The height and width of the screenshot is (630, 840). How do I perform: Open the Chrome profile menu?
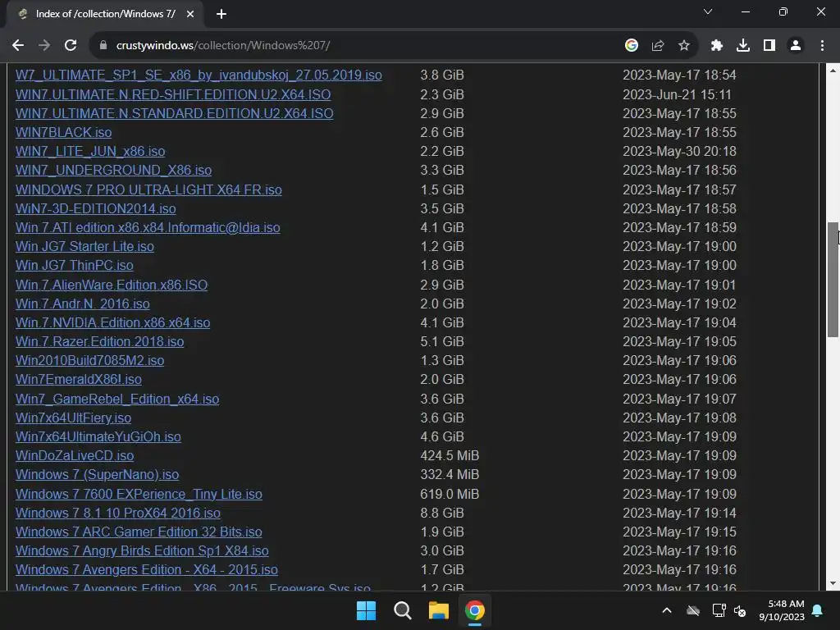[x=796, y=46]
